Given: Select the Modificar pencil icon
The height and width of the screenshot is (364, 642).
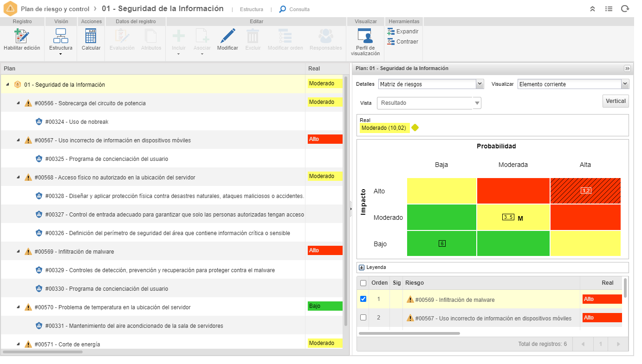Looking at the screenshot, I should [227, 36].
